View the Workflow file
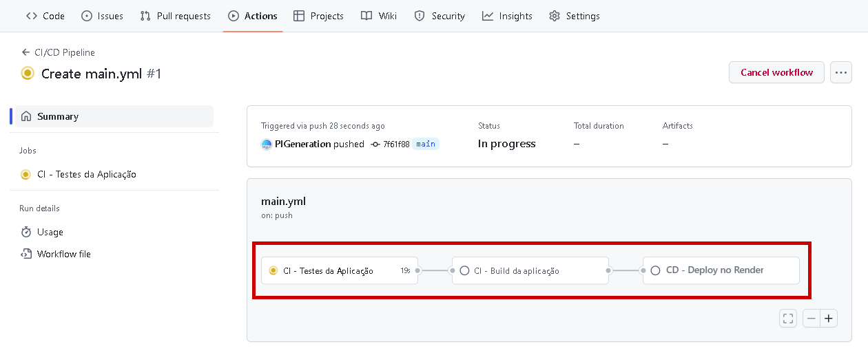Screen dimensions: 868x355 pyautogui.click(x=63, y=254)
